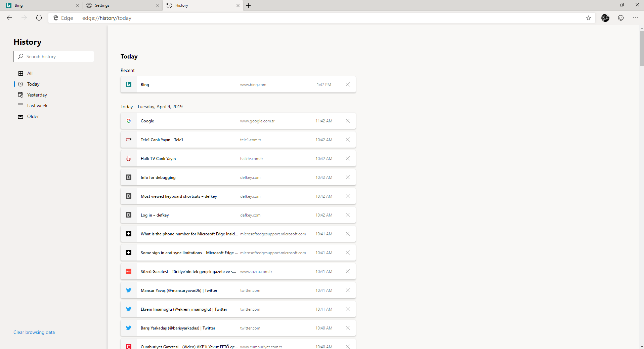Add this page to favorites star
Image resolution: width=644 pixels, height=349 pixels.
click(588, 18)
